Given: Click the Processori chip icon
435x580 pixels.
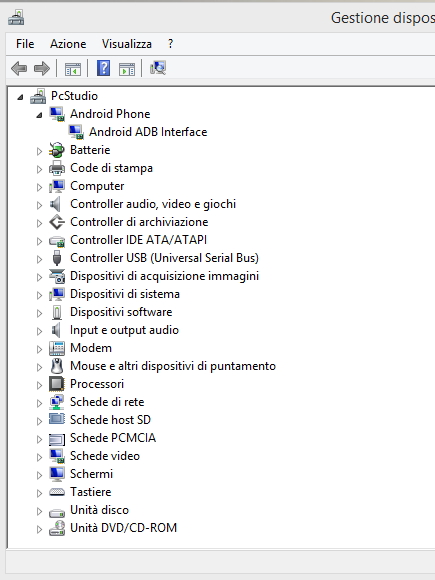Looking at the screenshot, I should (57, 384).
